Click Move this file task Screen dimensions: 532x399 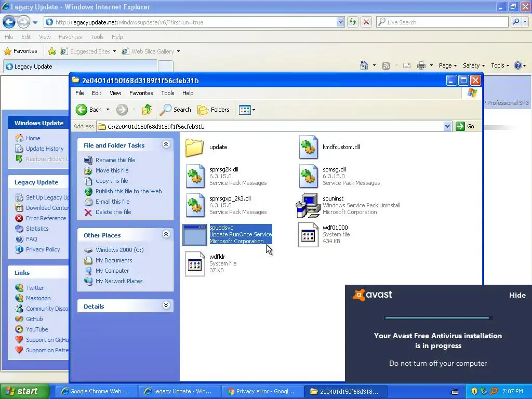[x=112, y=170]
